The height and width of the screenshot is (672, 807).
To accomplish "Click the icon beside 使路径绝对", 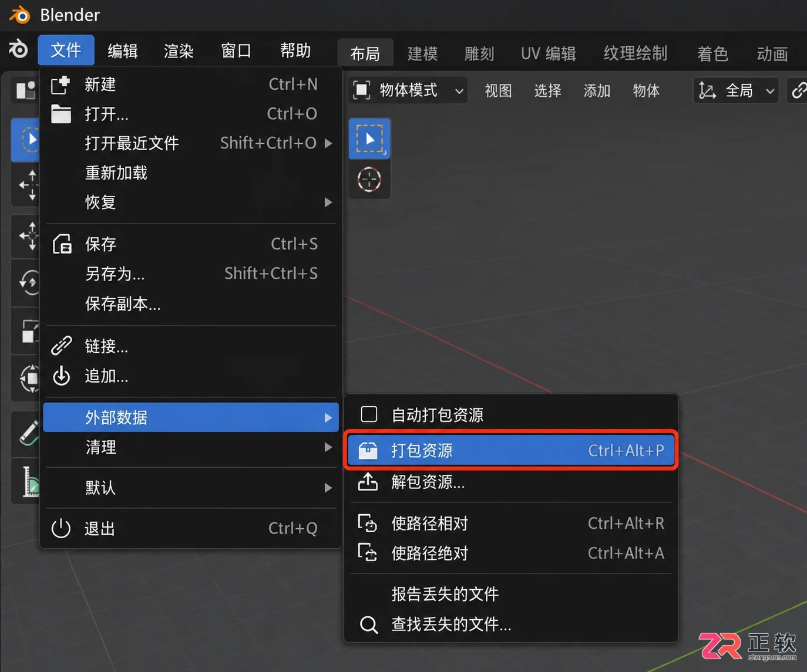I will coord(368,552).
